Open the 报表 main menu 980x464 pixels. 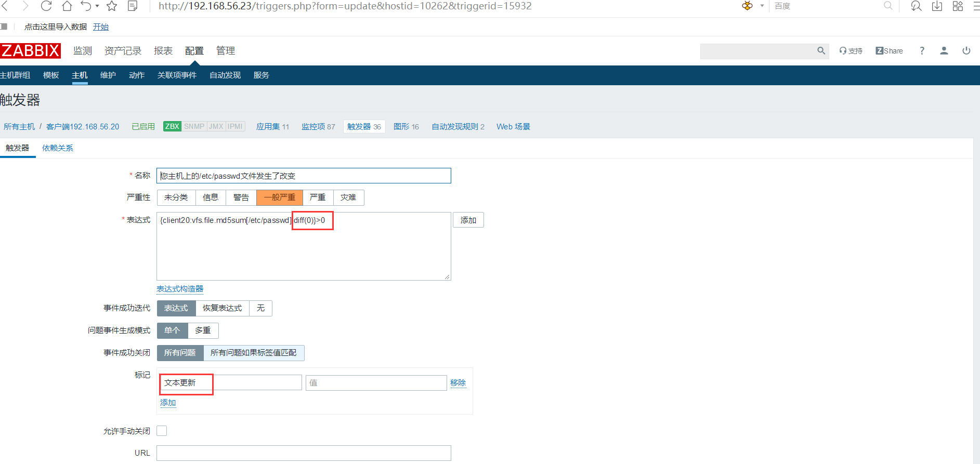click(163, 51)
